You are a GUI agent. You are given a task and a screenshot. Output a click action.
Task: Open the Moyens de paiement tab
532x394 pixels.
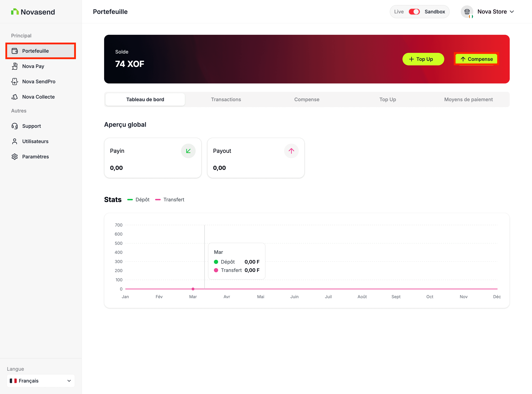coord(468,99)
